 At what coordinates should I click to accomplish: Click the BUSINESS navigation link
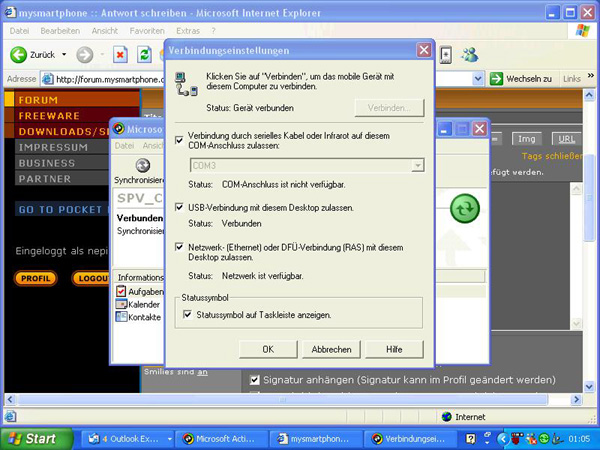[47, 163]
